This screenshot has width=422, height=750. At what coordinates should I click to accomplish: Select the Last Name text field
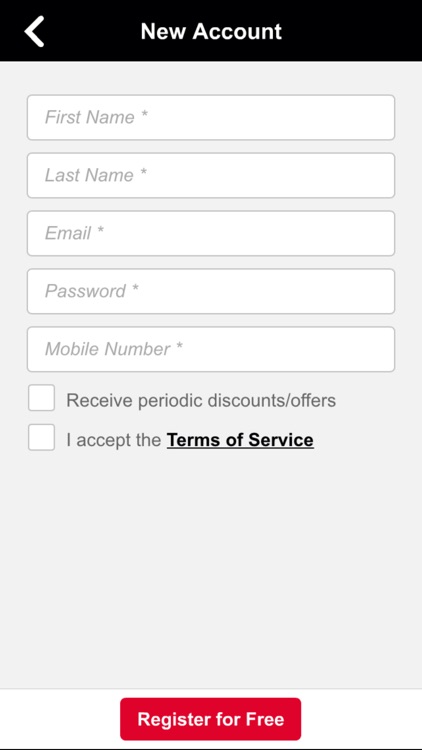[x=211, y=175]
